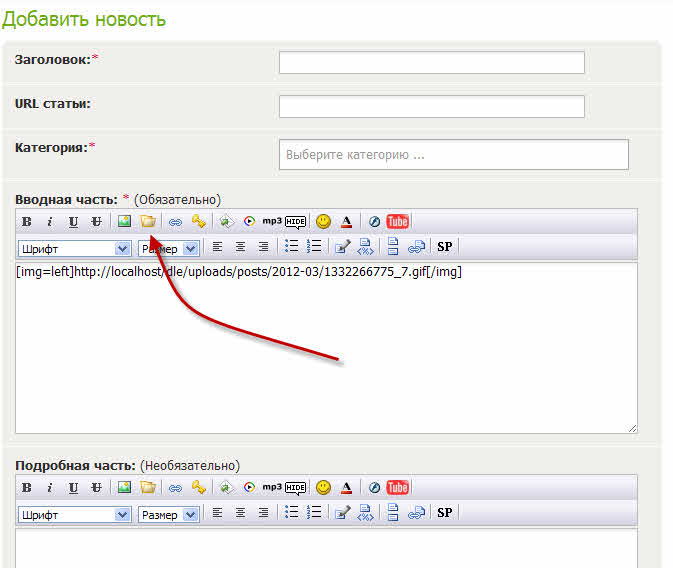
Task: Open upload folder icon in Подробная часть
Action: pos(148,488)
